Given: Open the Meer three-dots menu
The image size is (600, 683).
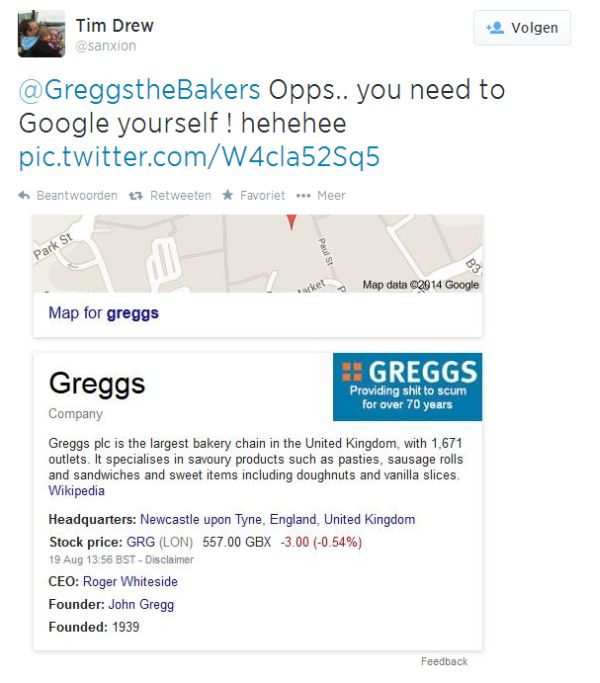Looking at the screenshot, I should pos(303,196).
